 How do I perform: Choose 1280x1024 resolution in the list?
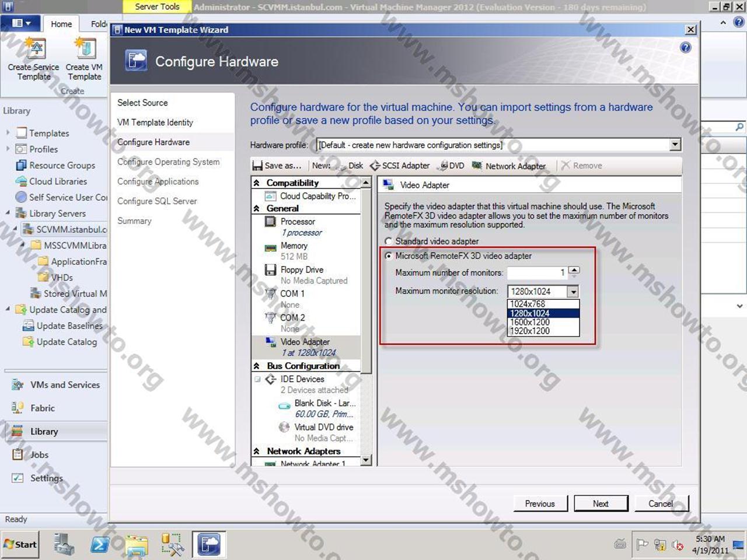pos(543,313)
